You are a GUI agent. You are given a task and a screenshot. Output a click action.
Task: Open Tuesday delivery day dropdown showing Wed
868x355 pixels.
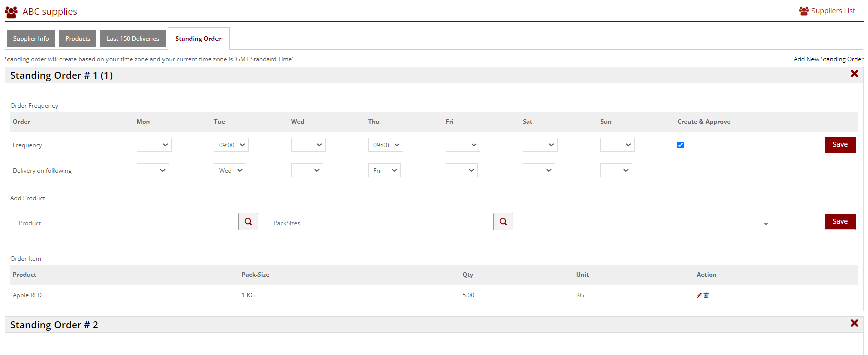point(230,171)
